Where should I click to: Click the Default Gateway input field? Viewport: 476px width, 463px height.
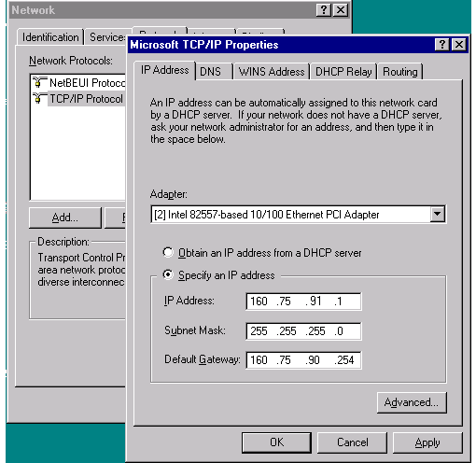coord(303,360)
